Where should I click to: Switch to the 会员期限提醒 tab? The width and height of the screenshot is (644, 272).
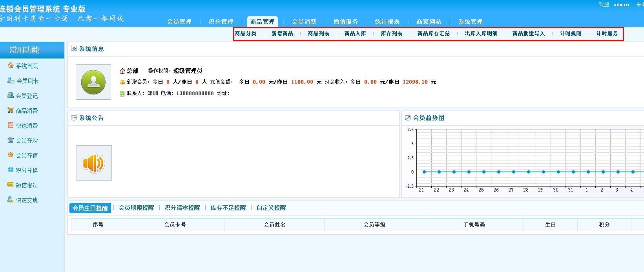point(137,208)
